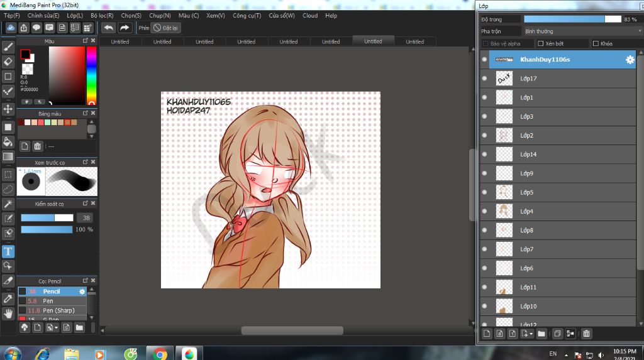Screen dimensions: 644x360
Task: Open the Tệp(F) menu
Action: tap(12, 16)
